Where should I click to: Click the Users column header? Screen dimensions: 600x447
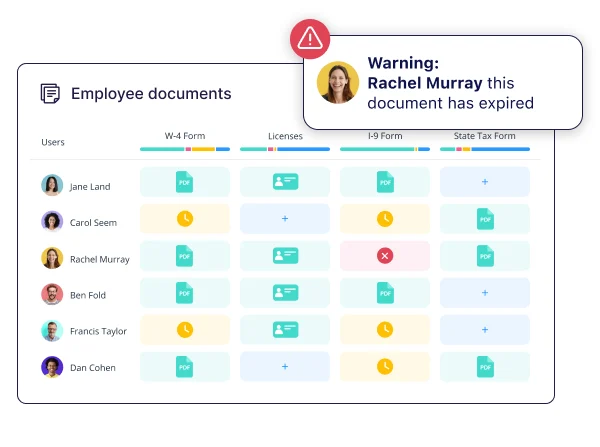pyautogui.click(x=53, y=142)
